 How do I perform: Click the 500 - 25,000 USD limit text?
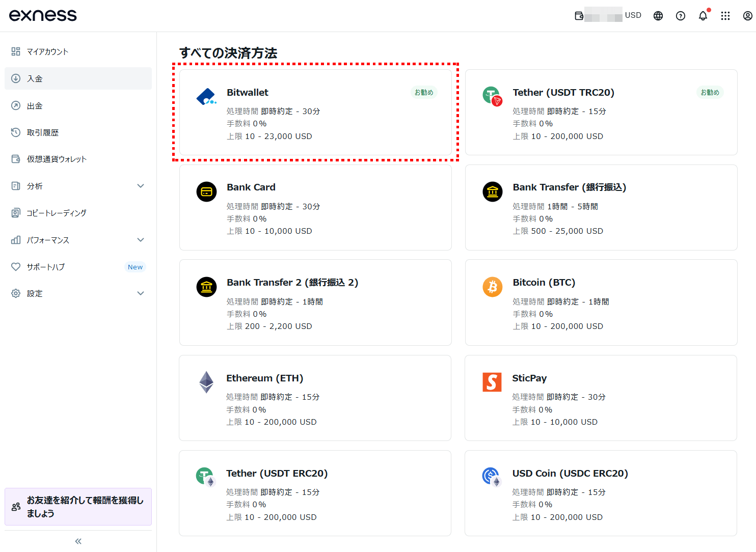pos(567,231)
